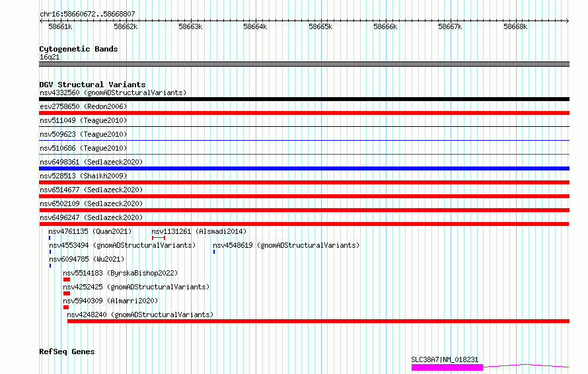Open variant nsv509623 (Teague2010)
Viewport: 588px width, 374px height.
click(83, 134)
